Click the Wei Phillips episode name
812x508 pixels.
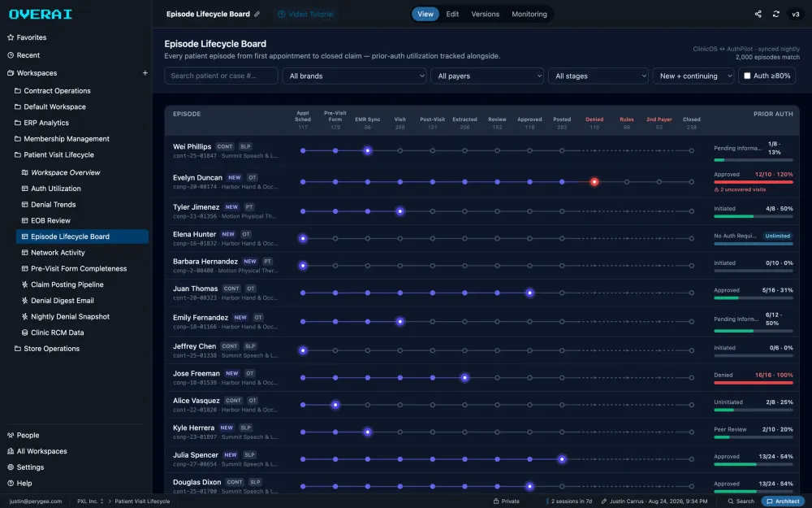tap(192, 146)
